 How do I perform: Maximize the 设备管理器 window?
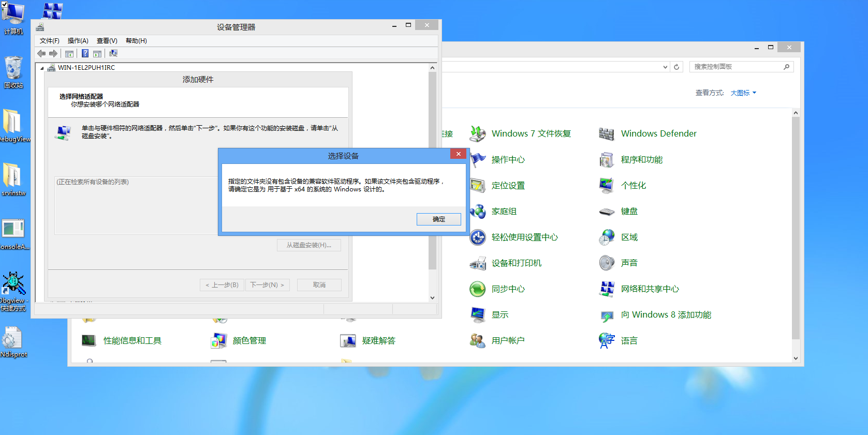tap(408, 25)
